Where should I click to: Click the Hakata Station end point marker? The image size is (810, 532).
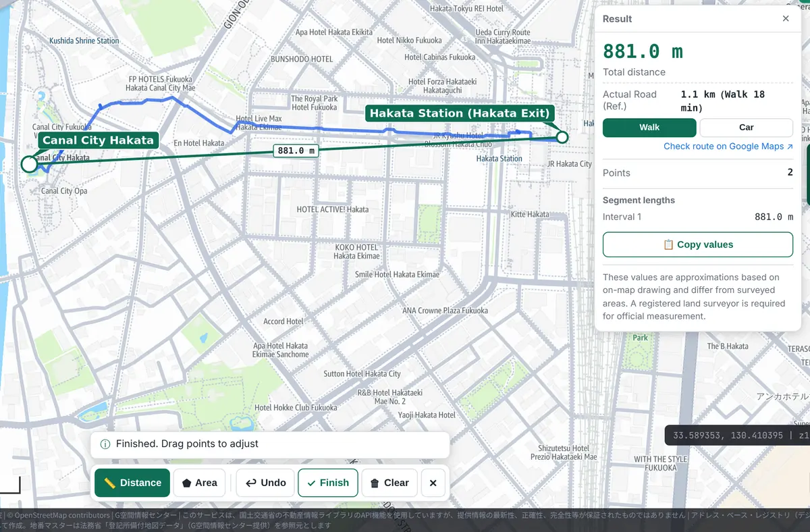click(562, 137)
